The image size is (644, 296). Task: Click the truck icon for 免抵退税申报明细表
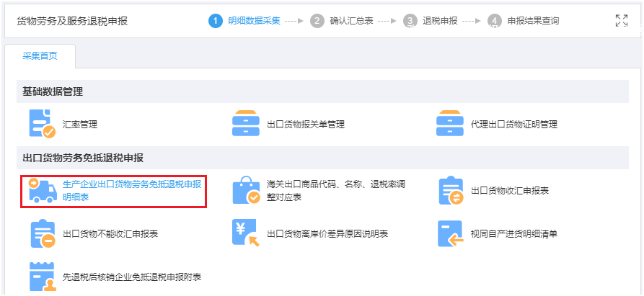(x=41, y=190)
